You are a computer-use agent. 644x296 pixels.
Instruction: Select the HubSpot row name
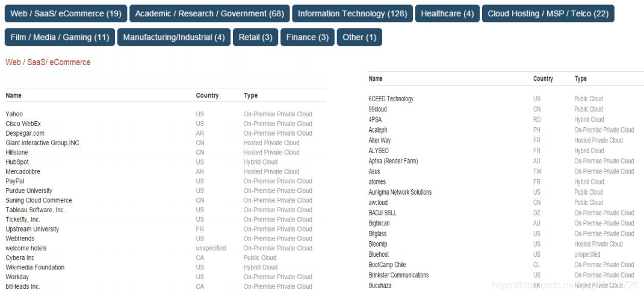pos(17,162)
